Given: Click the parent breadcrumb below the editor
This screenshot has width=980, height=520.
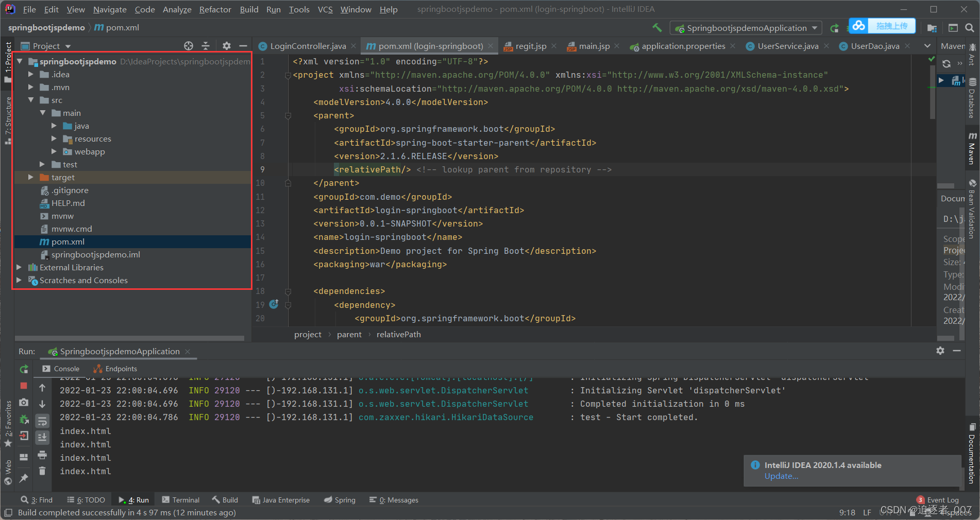Looking at the screenshot, I should click(349, 334).
